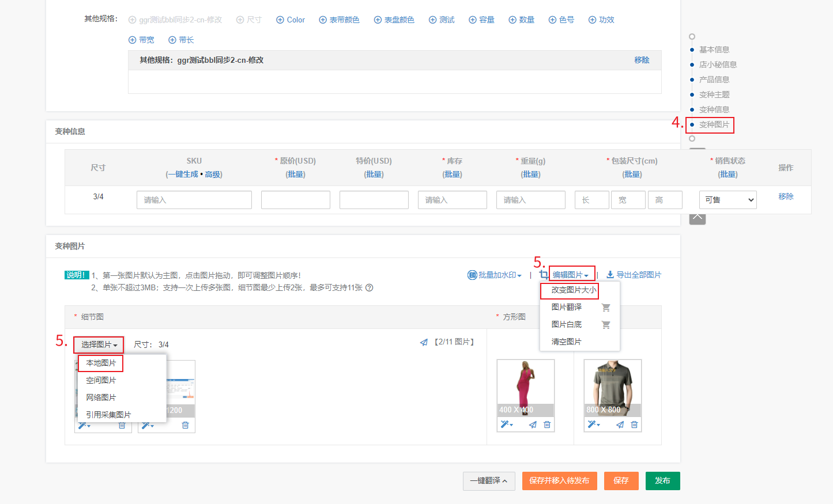Click the trash icon under the 1200 detail image

tap(185, 425)
